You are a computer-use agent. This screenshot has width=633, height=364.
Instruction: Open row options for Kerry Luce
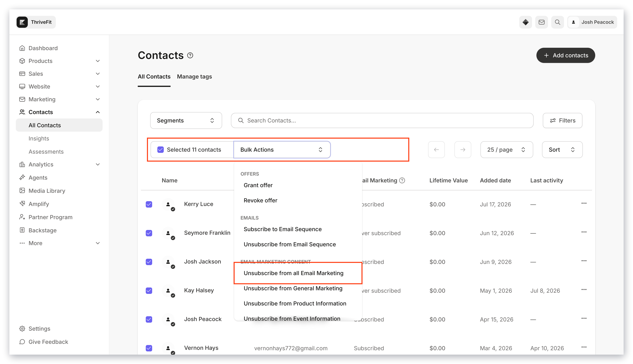584,203
